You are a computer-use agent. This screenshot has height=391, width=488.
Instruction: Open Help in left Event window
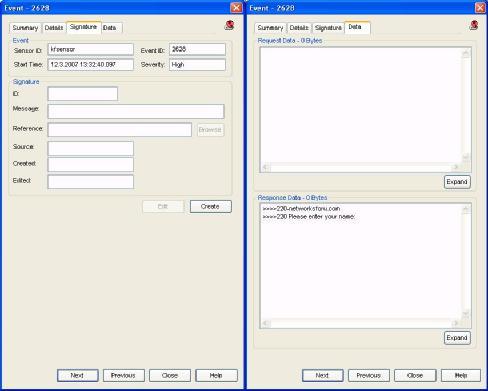216,375
